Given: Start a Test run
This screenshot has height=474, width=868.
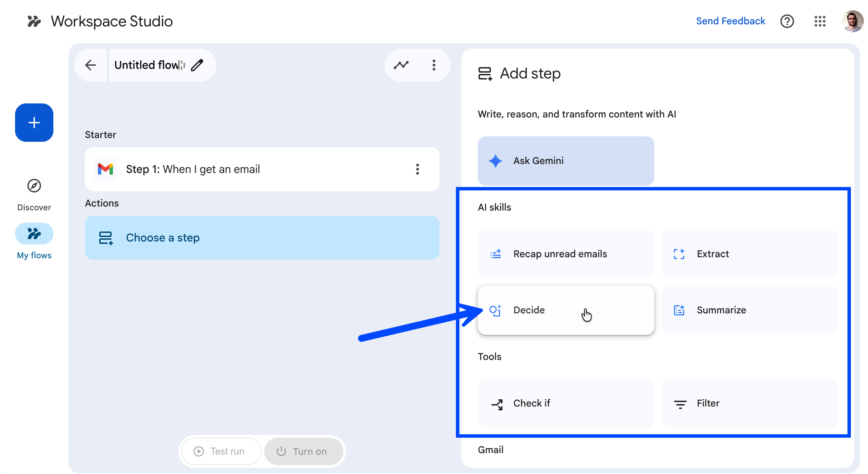Looking at the screenshot, I should click(x=221, y=451).
